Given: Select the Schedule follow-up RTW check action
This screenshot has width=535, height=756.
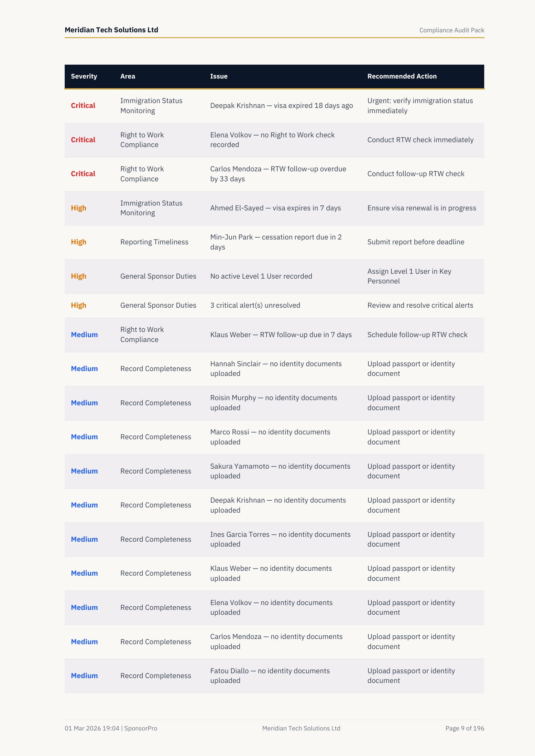Looking at the screenshot, I should coord(417,335).
